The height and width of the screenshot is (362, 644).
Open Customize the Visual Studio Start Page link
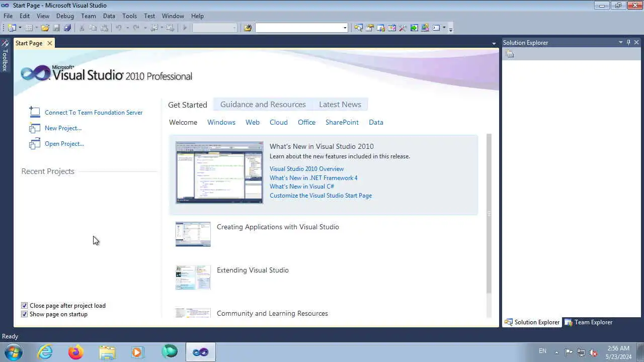click(320, 196)
